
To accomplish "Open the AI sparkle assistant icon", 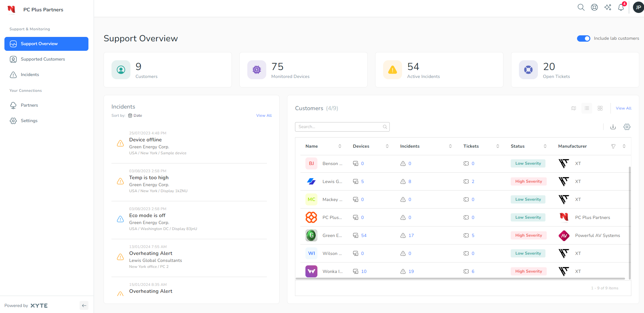I will (x=608, y=7).
